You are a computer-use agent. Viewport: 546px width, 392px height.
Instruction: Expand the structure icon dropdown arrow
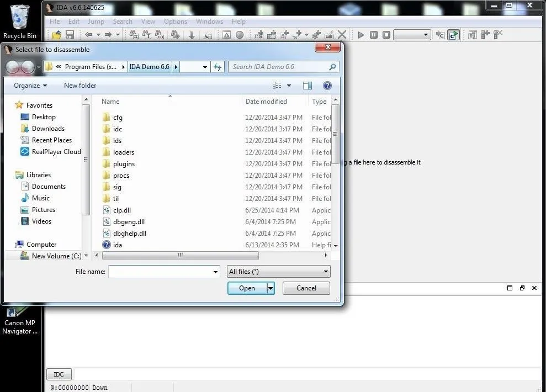coord(306,35)
